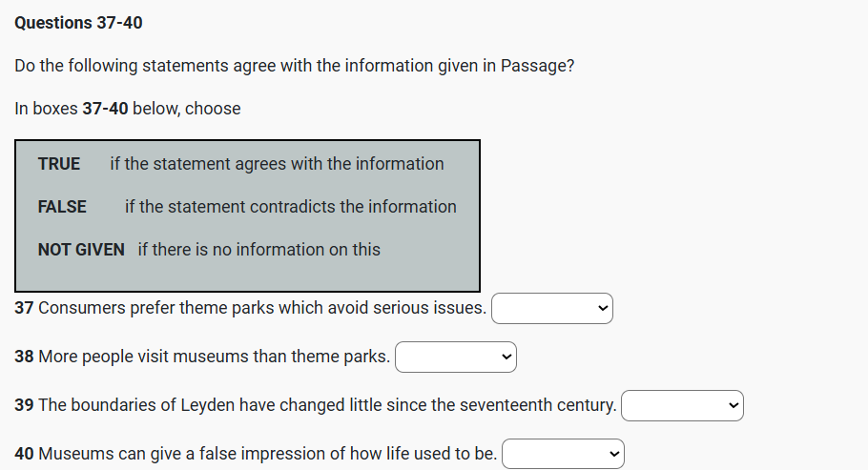Screen dimensions: 868x470
Task: Expand the answer dropdown for question 40
Action: (563, 454)
